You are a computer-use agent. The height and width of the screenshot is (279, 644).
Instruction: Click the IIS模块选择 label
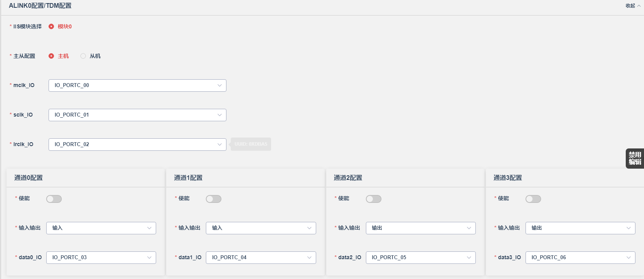[28, 26]
